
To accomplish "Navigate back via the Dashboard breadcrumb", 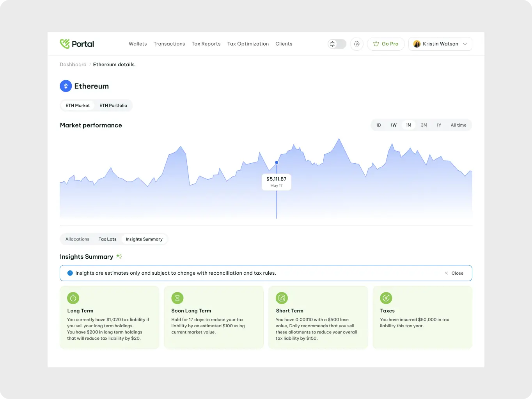I will click(x=73, y=64).
